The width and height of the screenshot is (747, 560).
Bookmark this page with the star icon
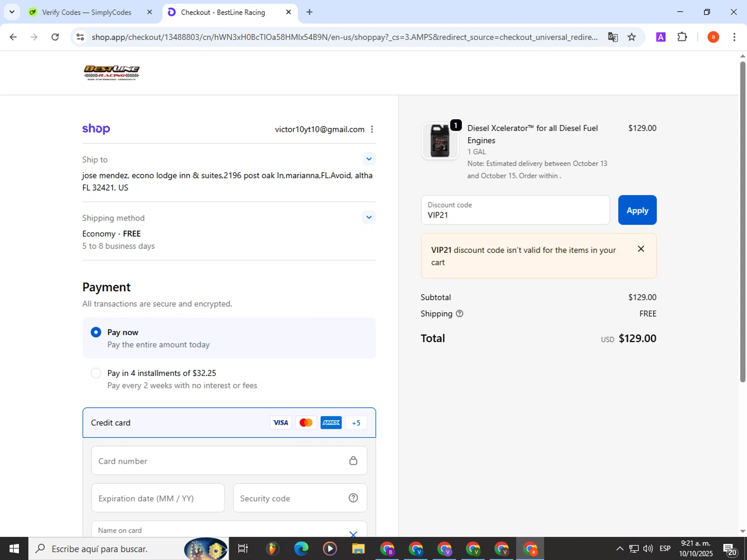point(631,37)
